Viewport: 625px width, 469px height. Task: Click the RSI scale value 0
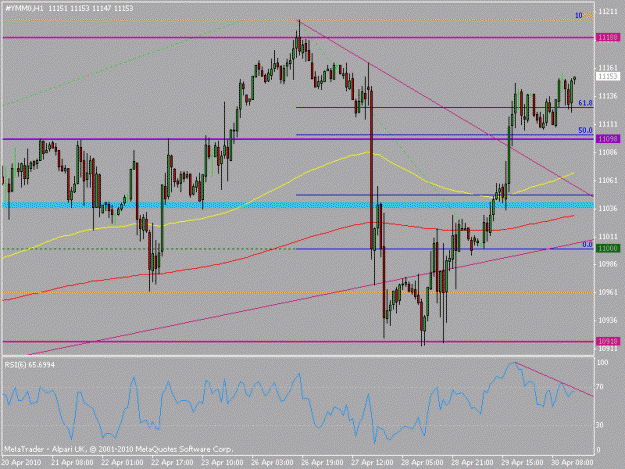click(x=599, y=450)
